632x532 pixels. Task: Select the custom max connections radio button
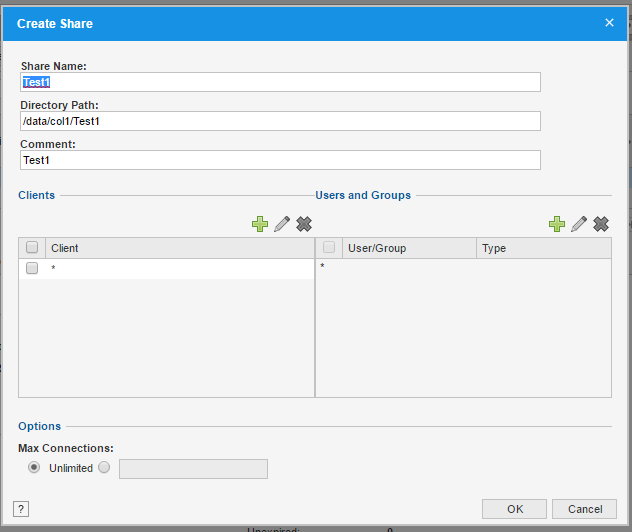[x=104, y=468]
